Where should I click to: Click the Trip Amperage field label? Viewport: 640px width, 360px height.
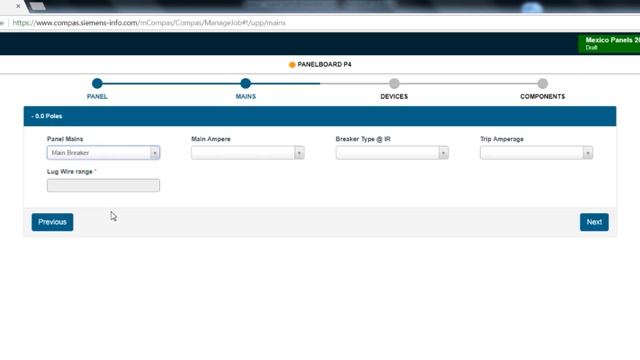(502, 139)
